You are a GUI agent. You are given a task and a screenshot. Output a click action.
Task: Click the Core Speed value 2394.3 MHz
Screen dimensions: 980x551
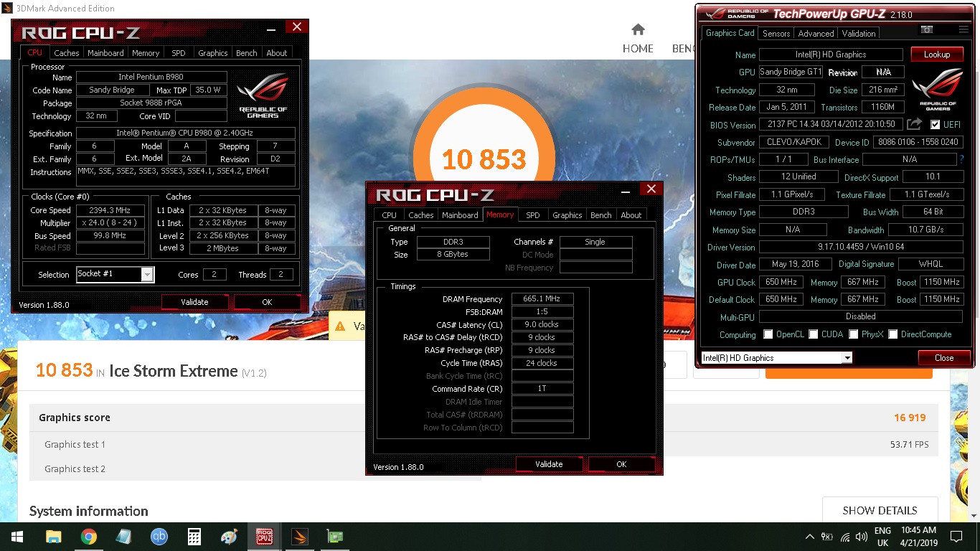coord(110,210)
